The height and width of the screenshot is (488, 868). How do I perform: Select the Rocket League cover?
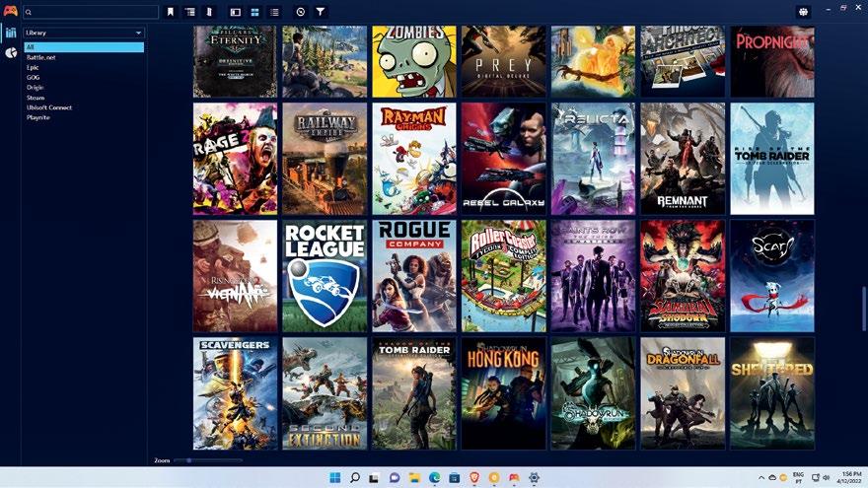(x=325, y=276)
